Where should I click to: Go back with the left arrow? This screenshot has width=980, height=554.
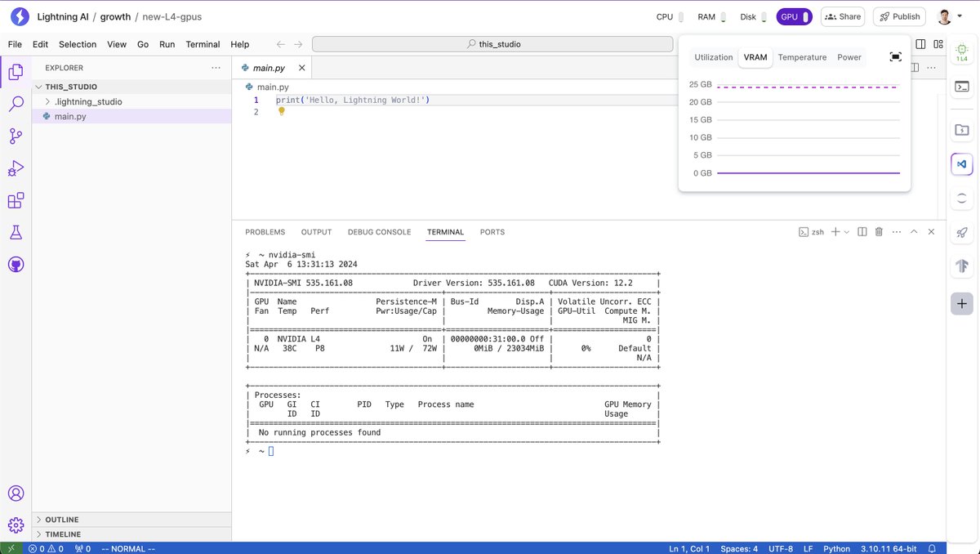(x=280, y=44)
